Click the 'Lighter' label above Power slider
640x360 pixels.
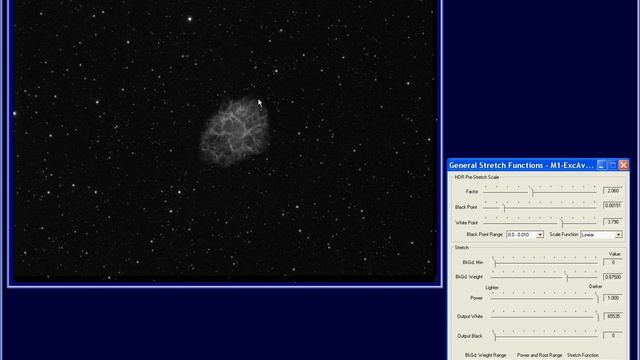pyautogui.click(x=492, y=287)
